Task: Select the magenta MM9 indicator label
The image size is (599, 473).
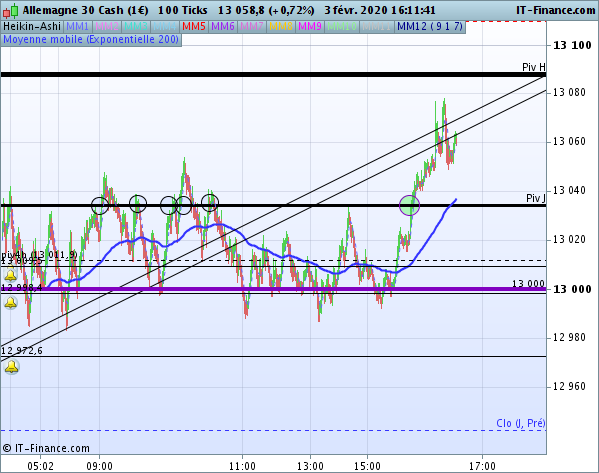Action: pos(310,26)
